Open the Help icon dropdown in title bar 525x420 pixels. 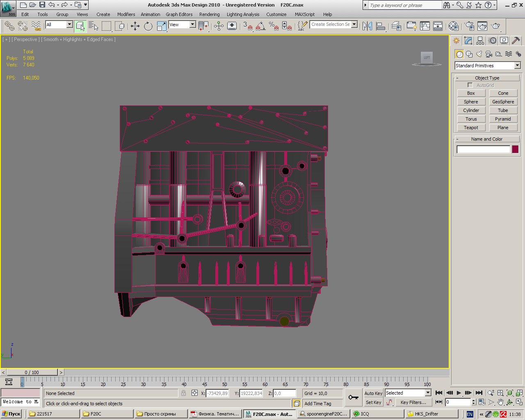coord(495,5)
